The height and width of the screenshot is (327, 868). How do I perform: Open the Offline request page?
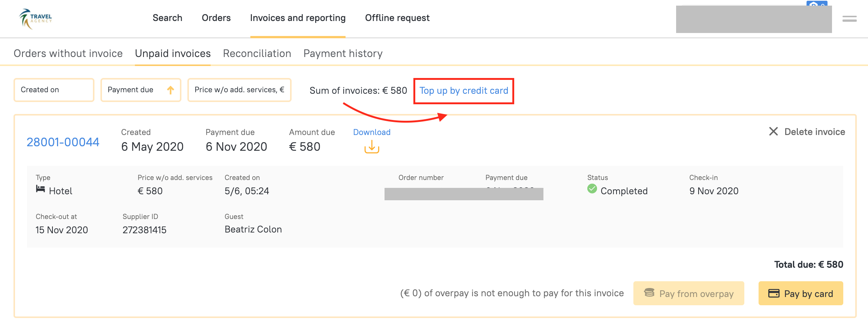397,18
